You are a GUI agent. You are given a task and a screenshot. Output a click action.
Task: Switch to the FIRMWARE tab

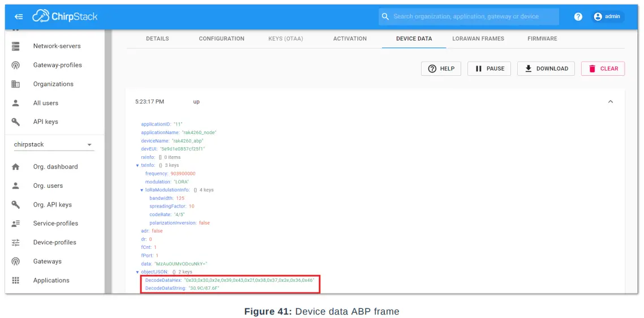click(x=542, y=38)
